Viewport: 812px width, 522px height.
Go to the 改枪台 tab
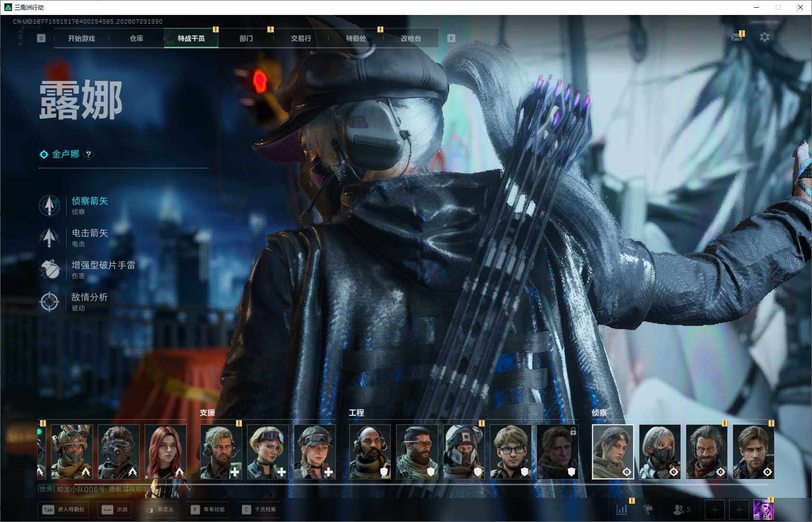coord(411,38)
